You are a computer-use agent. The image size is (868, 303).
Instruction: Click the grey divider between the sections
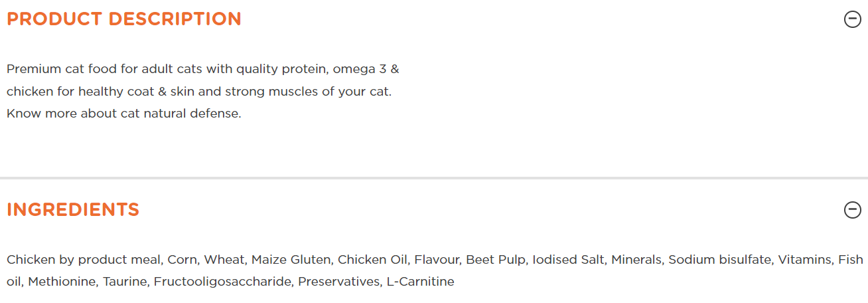pyautogui.click(x=434, y=178)
